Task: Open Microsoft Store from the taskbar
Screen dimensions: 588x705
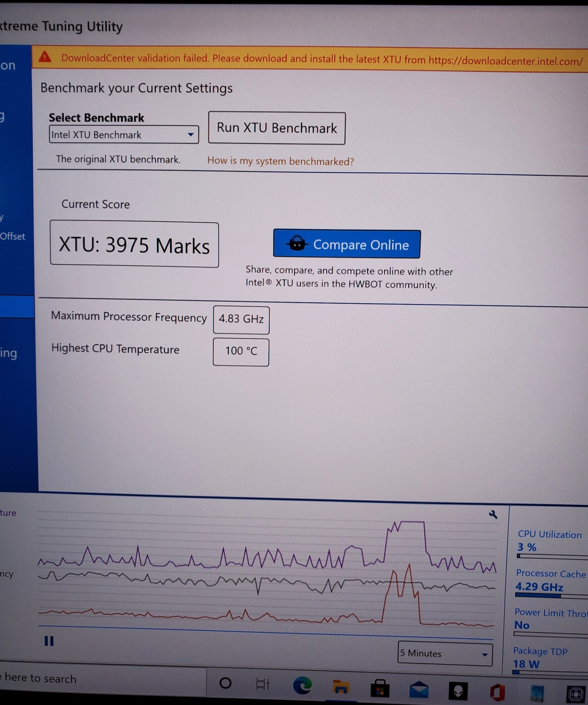Action: 380,688
